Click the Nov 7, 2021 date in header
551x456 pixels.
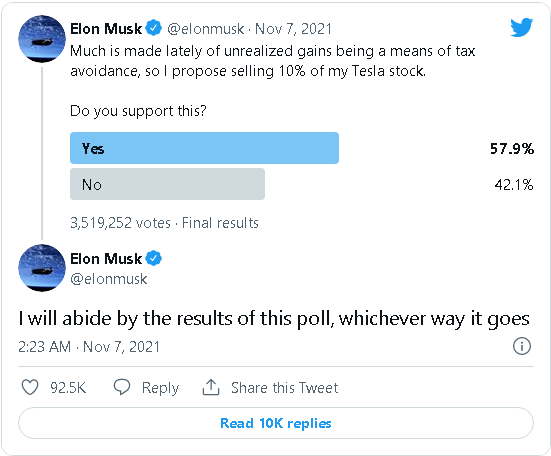293,29
